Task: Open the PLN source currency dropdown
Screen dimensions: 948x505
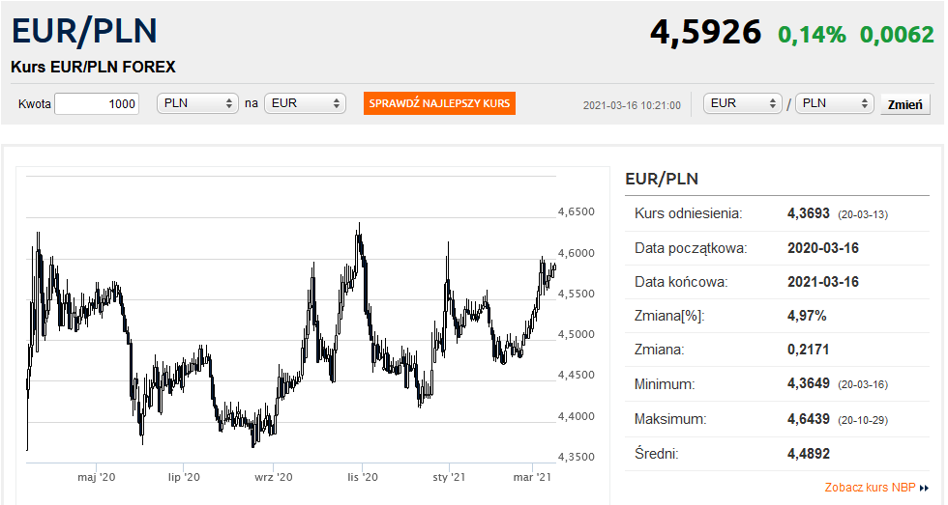Action: 198,103
